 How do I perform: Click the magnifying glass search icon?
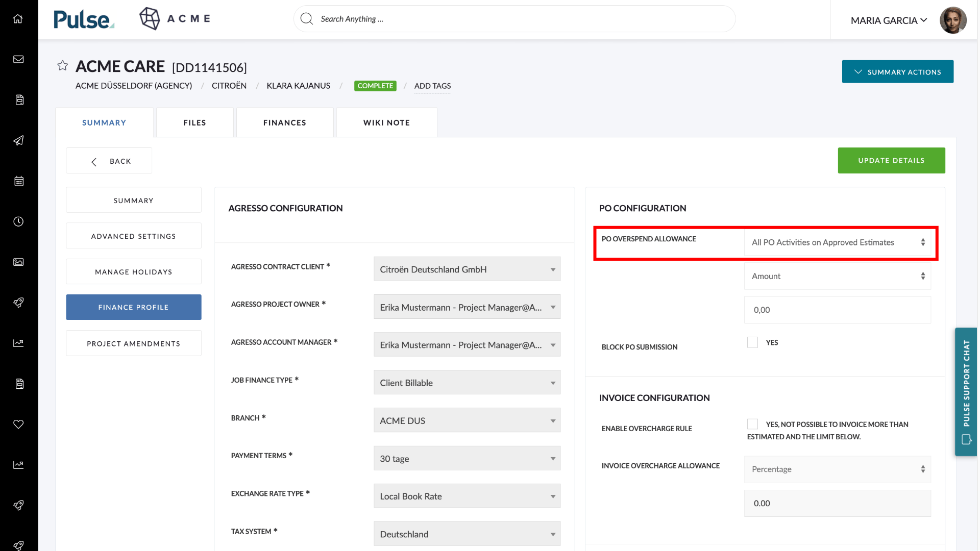coord(307,19)
